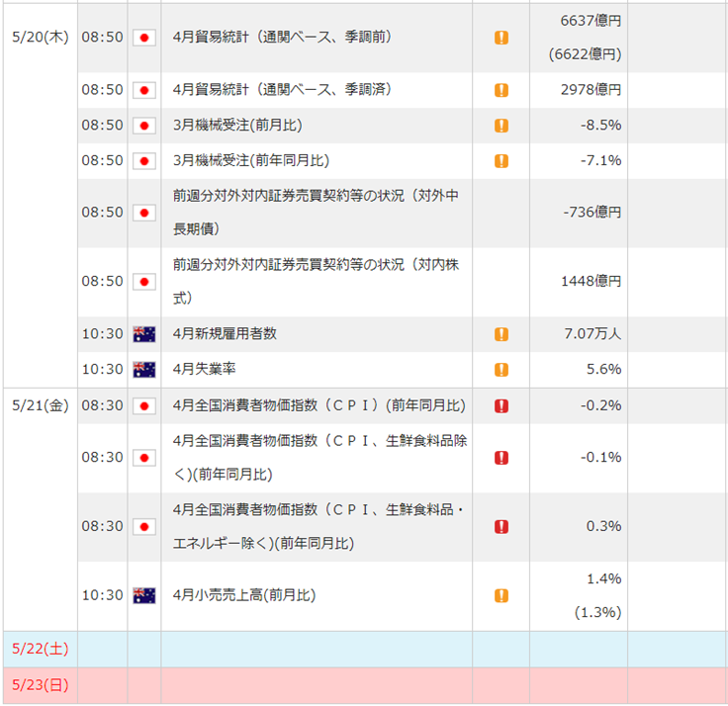Click Australia flag in 4月失業率 row
The width and height of the screenshot is (728, 706).
tap(144, 370)
